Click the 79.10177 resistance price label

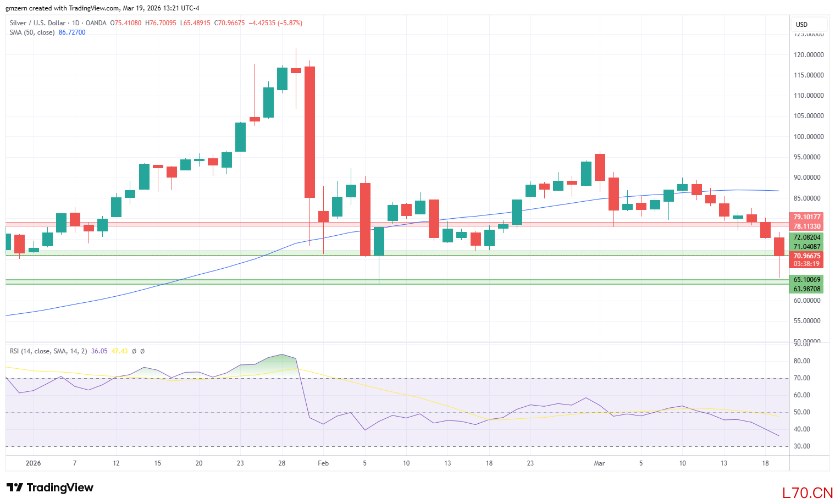click(x=806, y=217)
